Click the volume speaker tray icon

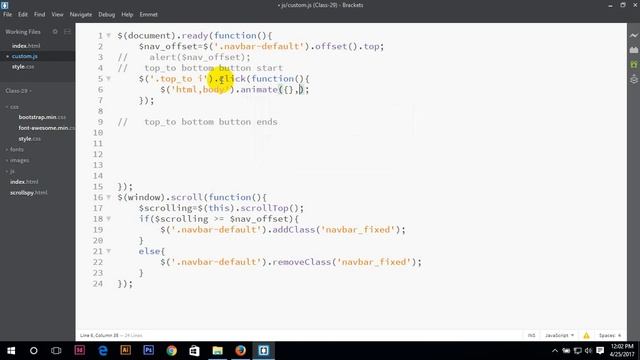pos(588,351)
